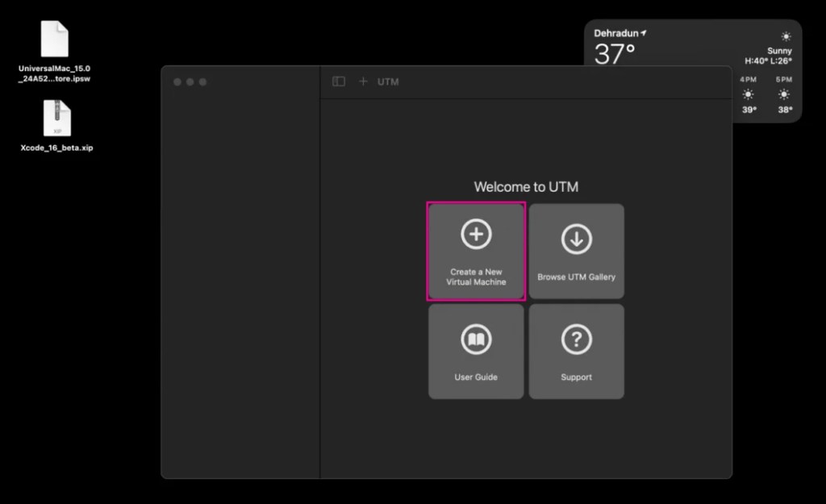The height and width of the screenshot is (504, 826).
Task: Click the 38° forecast temperature
Action: click(785, 110)
